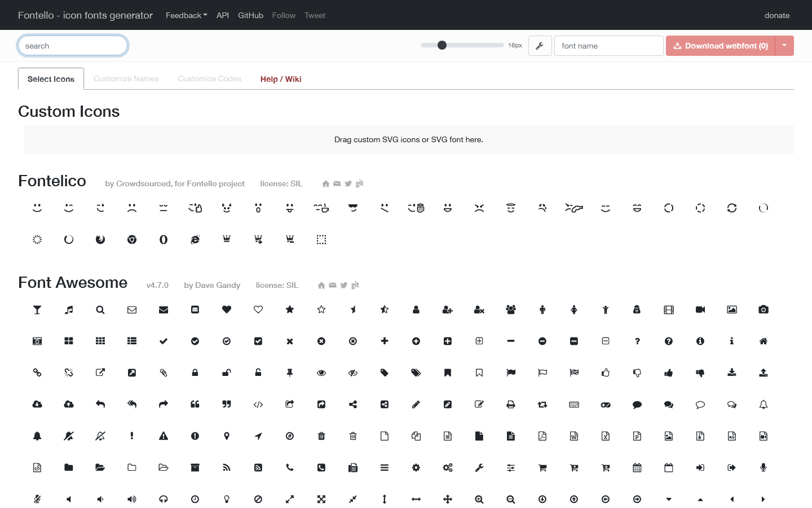Select the magnifier search icon

[100, 309]
